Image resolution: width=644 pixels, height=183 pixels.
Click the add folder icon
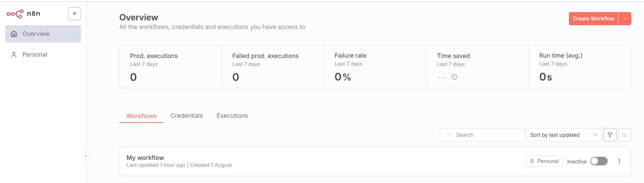(625, 135)
